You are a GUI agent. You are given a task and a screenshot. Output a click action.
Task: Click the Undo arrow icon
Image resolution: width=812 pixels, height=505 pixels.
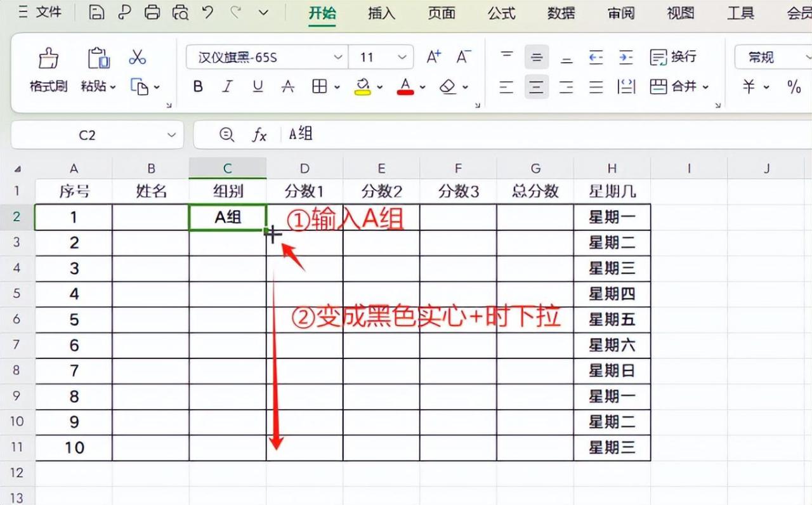(207, 11)
